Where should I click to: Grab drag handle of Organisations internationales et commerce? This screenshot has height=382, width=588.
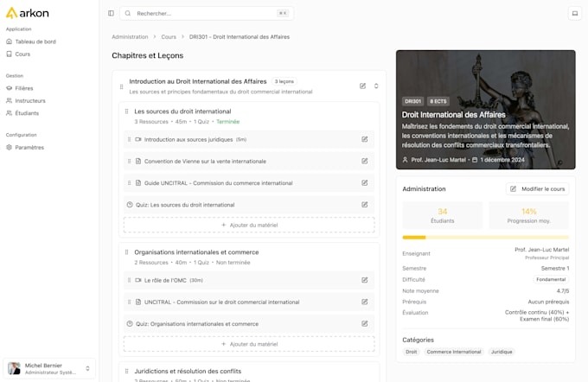pyautogui.click(x=126, y=252)
